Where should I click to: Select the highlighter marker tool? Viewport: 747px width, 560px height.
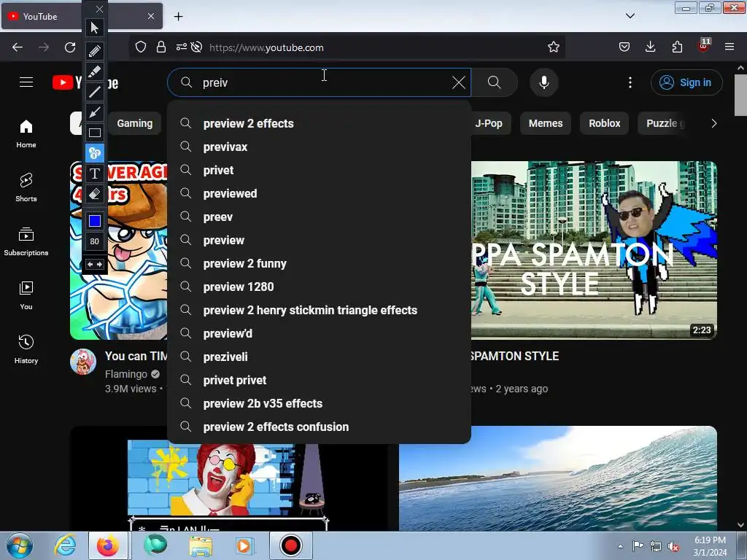click(x=94, y=71)
